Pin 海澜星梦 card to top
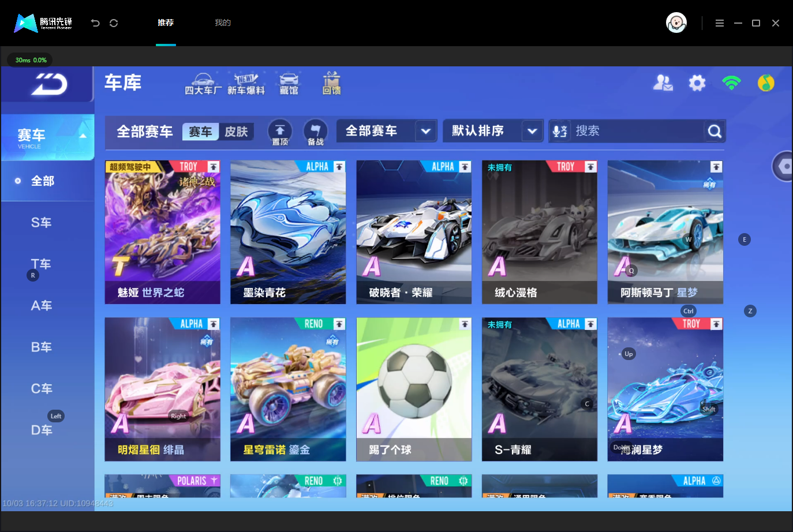 716,324
